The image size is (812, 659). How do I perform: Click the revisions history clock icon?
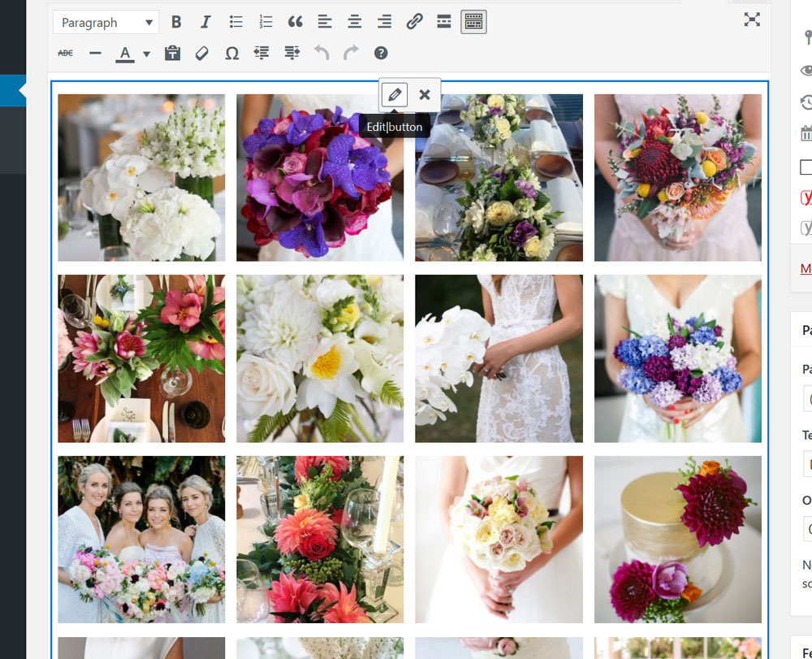(806, 102)
